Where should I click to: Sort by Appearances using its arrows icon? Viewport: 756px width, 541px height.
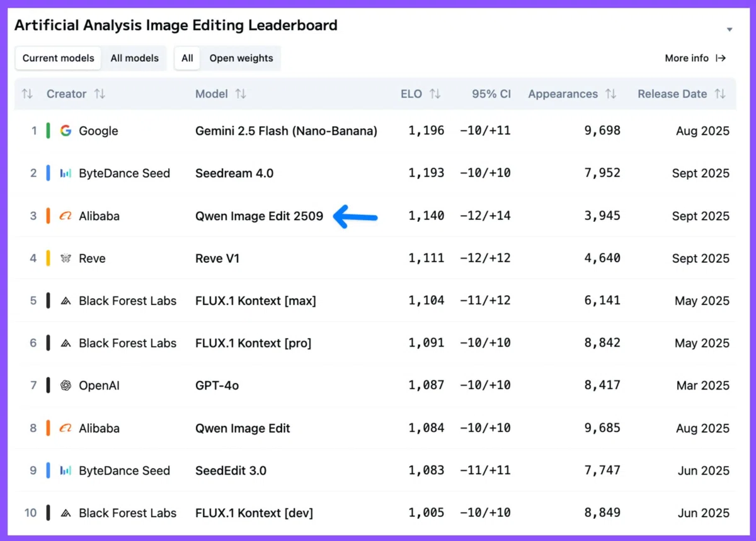(x=610, y=94)
